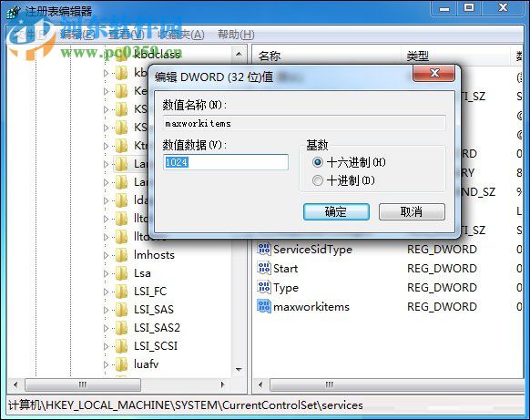This screenshot has width=530, height=420.
Task: Select the LSI_FC key in tree
Action: [x=150, y=292]
